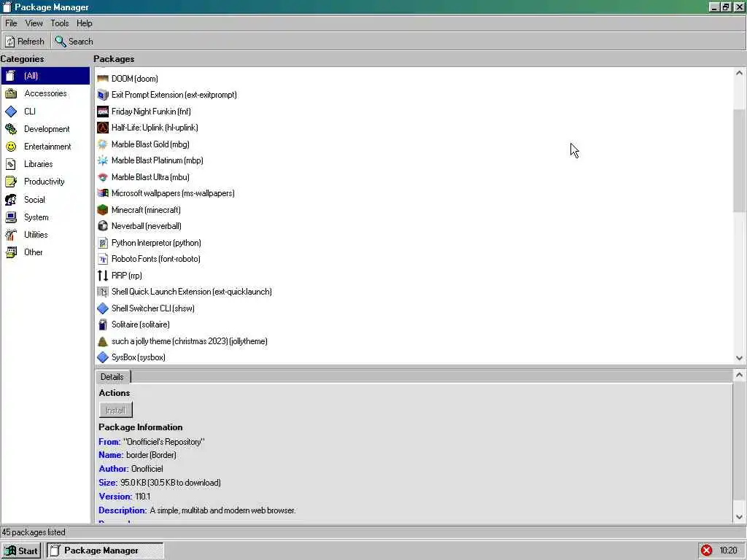747x560 pixels.
Task: Select the Productivity category icon
Action: point(11,182)
